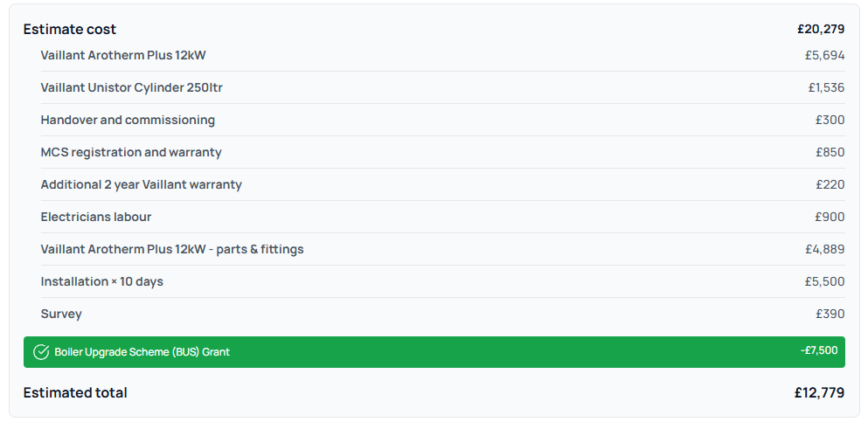Click the £5,500 installation price
The height and width of the screenshot is (422, 868).
(x=824, y=281)
